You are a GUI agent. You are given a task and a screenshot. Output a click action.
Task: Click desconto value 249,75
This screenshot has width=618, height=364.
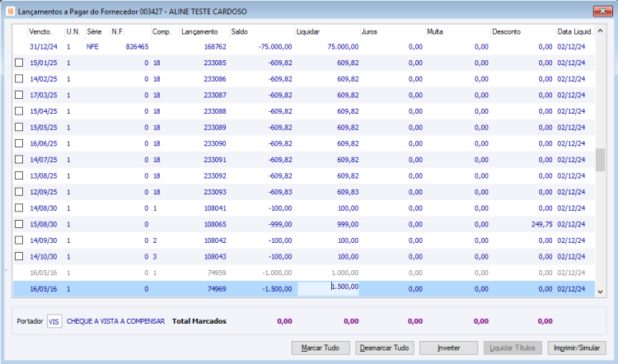coord(542,224)
